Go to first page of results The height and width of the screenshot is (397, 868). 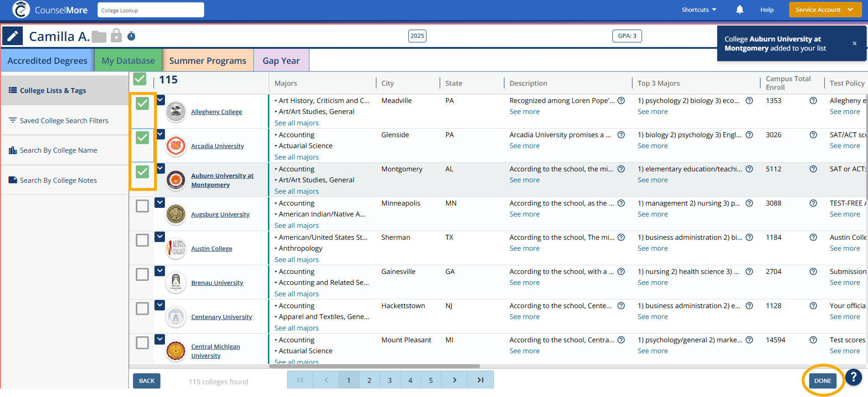300,380
